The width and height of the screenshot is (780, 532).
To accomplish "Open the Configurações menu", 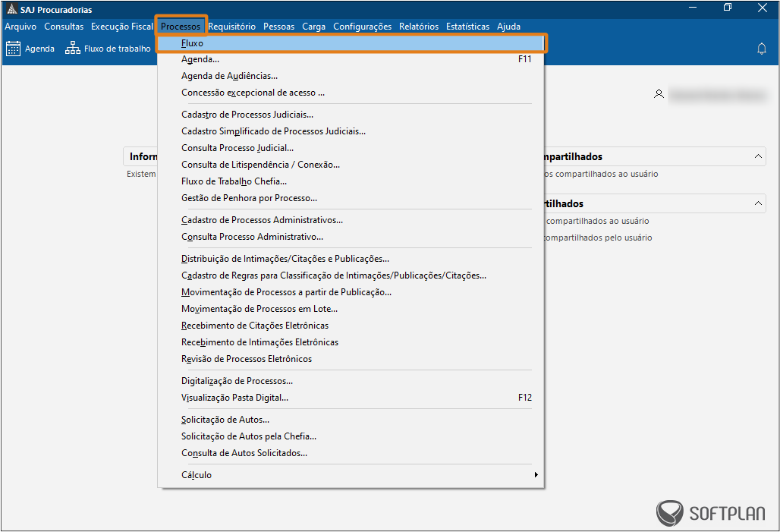I will (x=362, y=27).
